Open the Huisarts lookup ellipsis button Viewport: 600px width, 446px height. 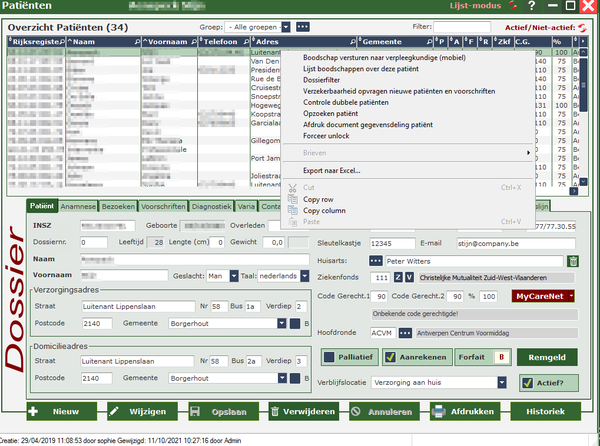click(377, 261)
